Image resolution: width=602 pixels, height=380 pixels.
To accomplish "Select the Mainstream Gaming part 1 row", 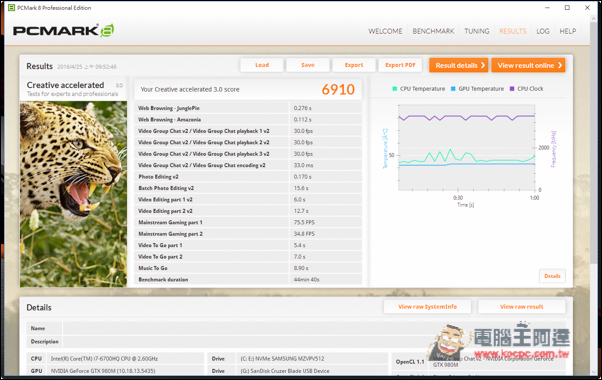I will [x=248, y=223].
